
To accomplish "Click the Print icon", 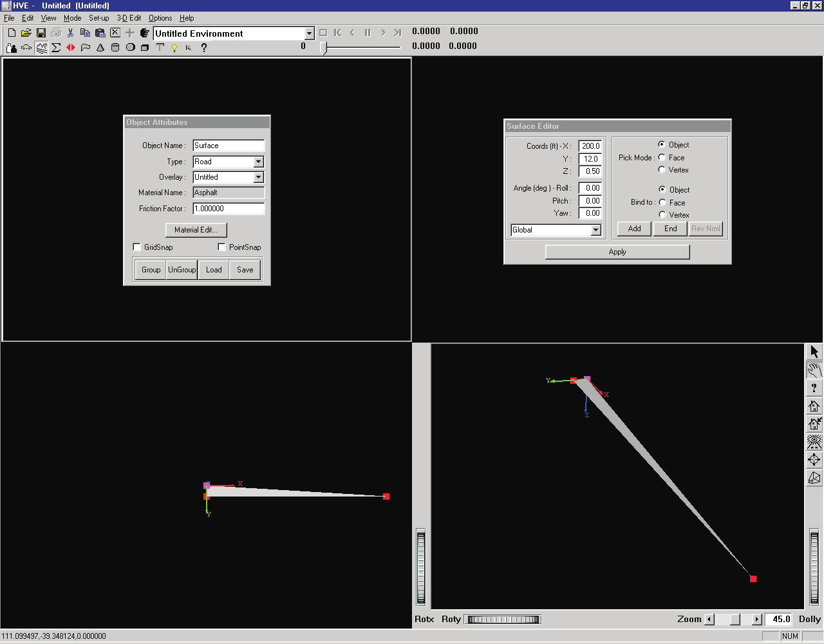I will click(56, 33).
